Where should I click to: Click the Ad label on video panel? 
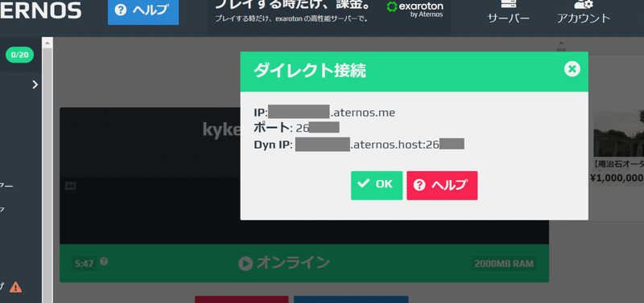point(70,186)
